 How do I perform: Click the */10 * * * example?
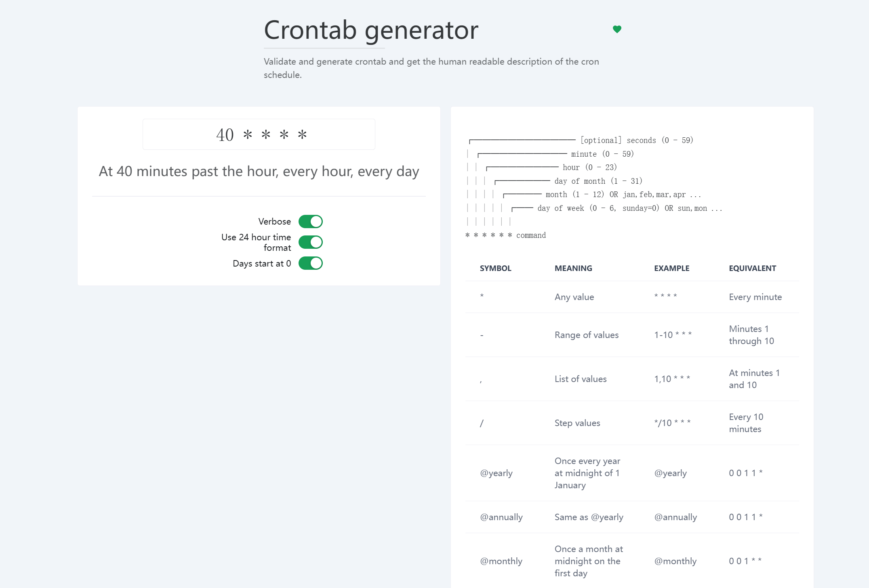tap(672, 423)
